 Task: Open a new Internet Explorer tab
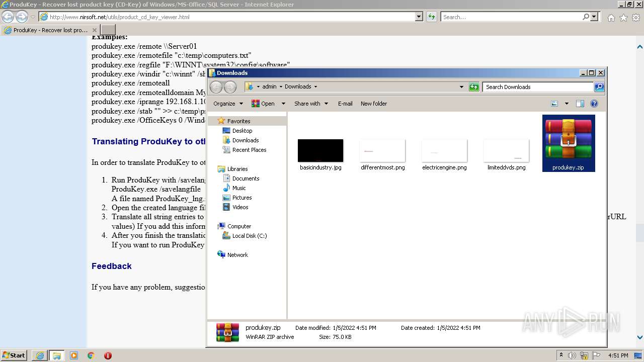(108, 30)
